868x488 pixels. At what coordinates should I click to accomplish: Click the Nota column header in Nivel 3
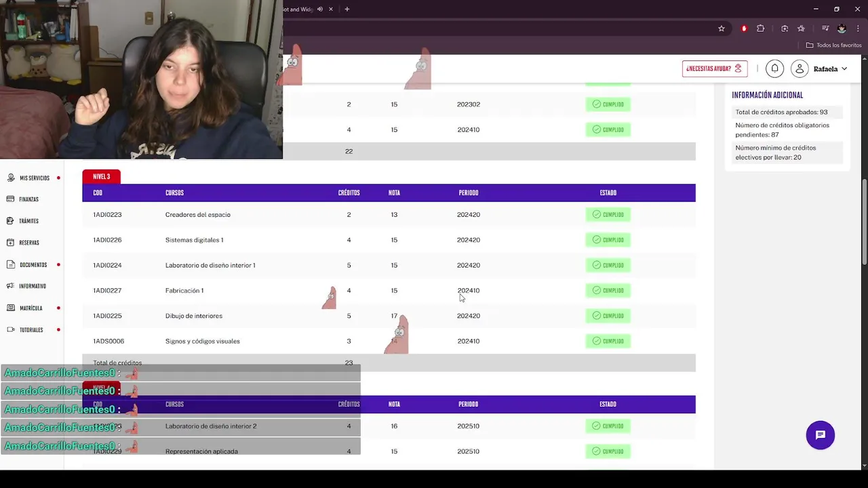pos(394,193)
